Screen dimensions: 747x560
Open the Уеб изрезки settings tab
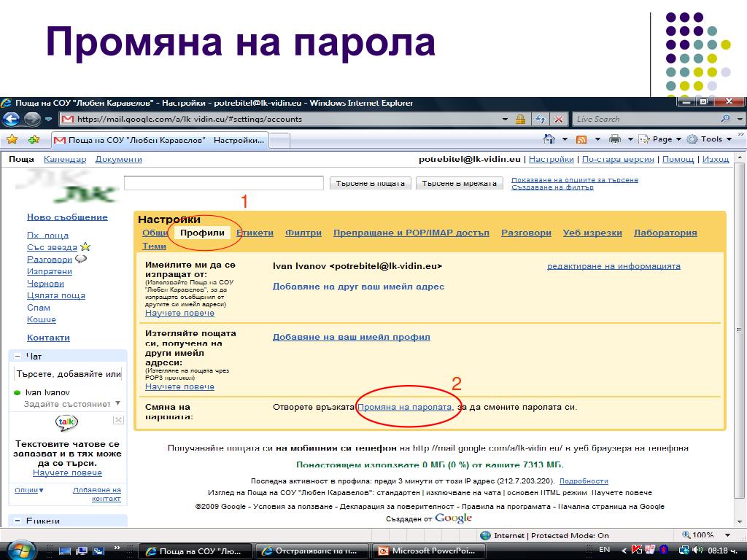click(592, 233)
